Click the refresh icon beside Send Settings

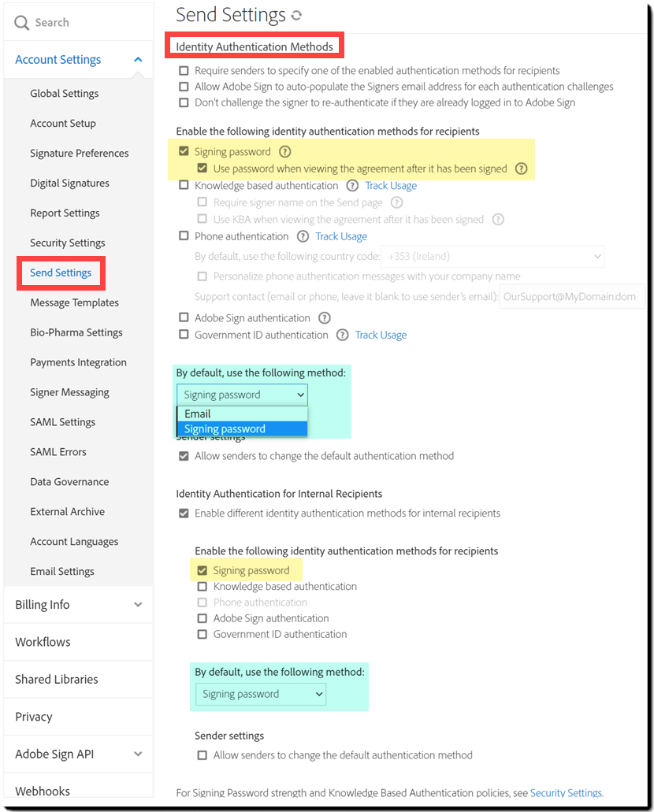point(296,16)
